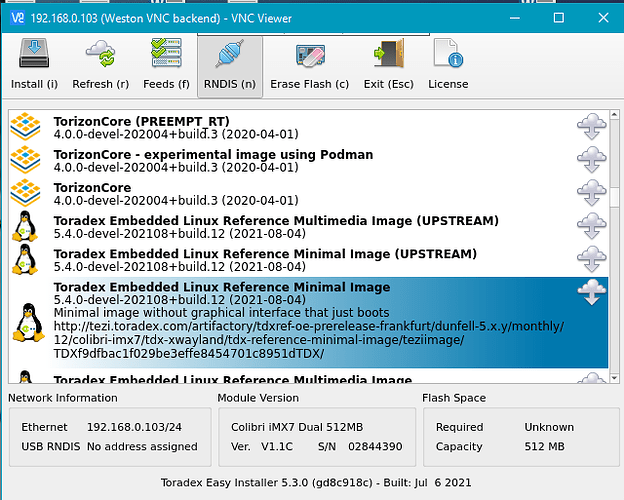The height and width of the screenshot is (500, 624).
Task: Select TorizonCore - experimental image using Podman
Action: click(x=308, y=160)
